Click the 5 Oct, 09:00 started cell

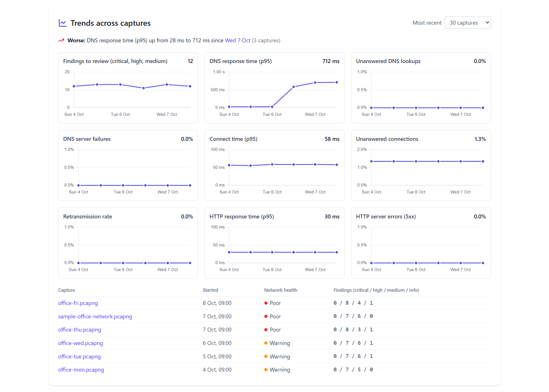pos(217,356)
